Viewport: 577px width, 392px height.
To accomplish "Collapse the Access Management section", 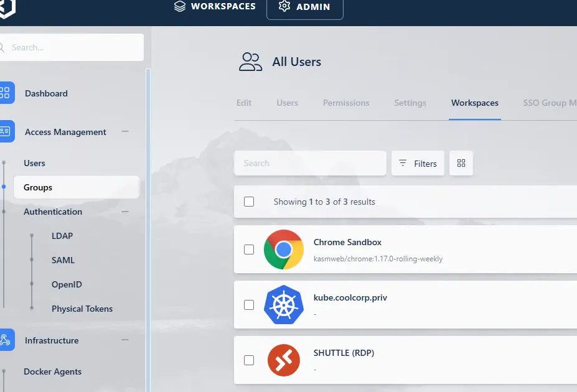I will 125,132.
